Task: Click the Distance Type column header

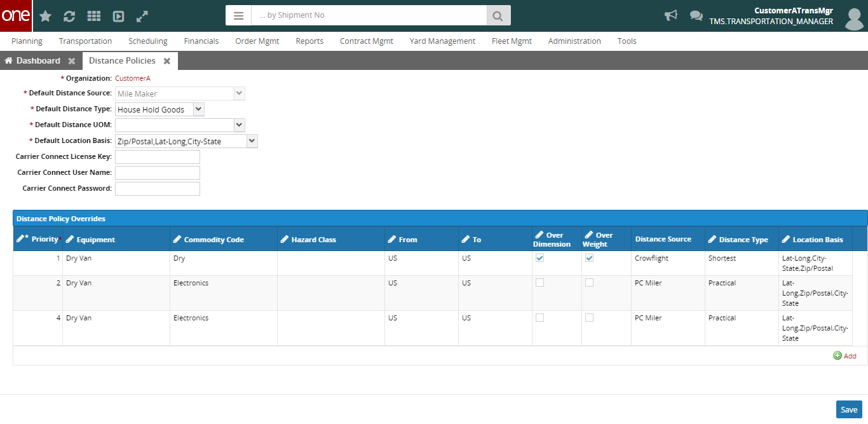Action: click(x=742, y=239)
